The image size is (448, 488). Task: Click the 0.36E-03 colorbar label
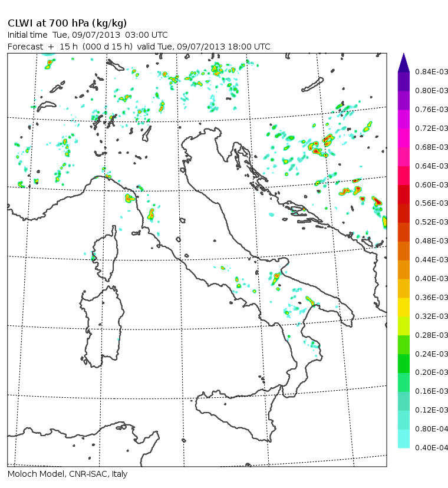431,298
